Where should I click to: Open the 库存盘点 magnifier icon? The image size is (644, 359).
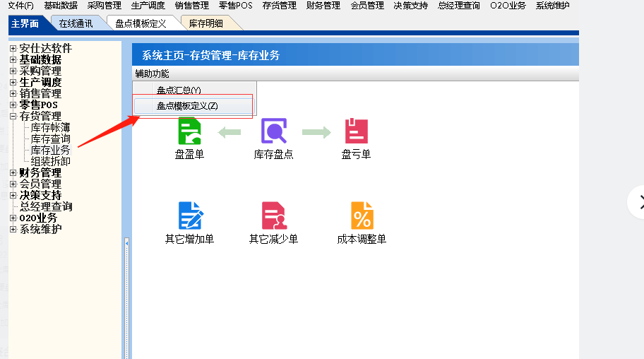coord(274,131)
